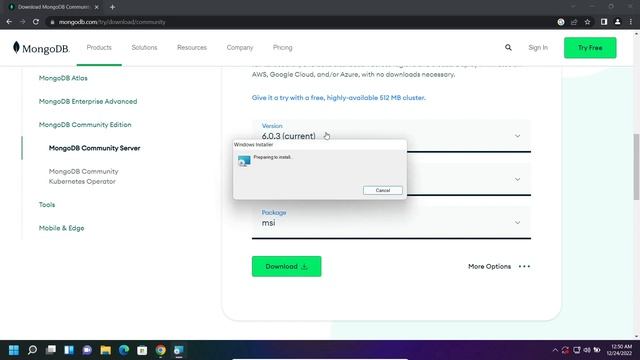
Task: Click the lock icon in address bar
Action: coord(52,22)
